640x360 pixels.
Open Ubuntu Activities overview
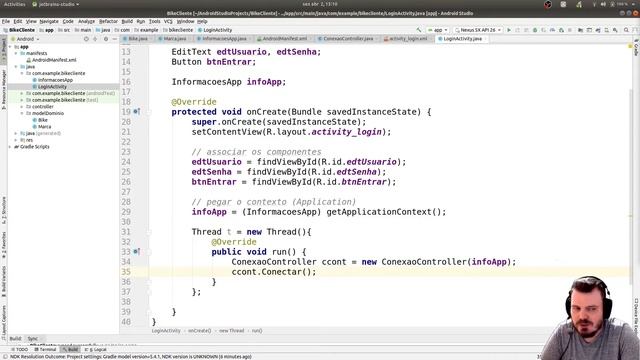coord(14,4)
